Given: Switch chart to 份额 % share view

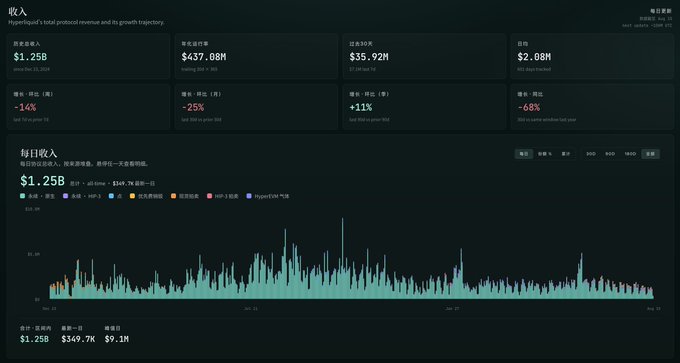Looking at the screenshot, I should 545,154.
